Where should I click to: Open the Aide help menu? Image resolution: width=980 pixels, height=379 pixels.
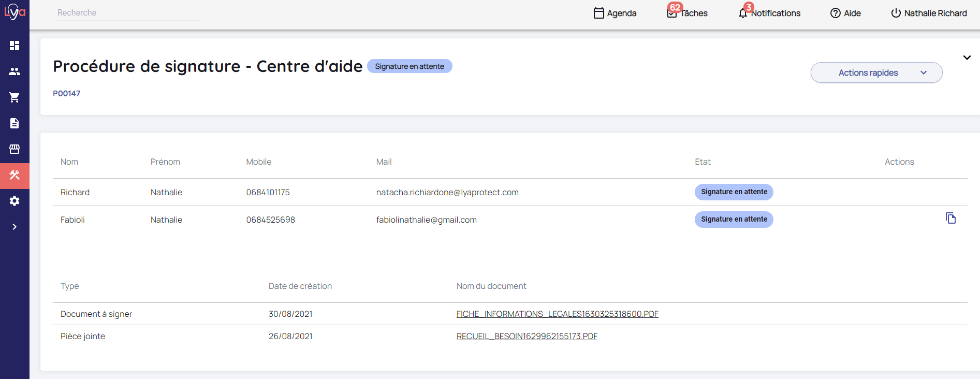tap(845, 13)
